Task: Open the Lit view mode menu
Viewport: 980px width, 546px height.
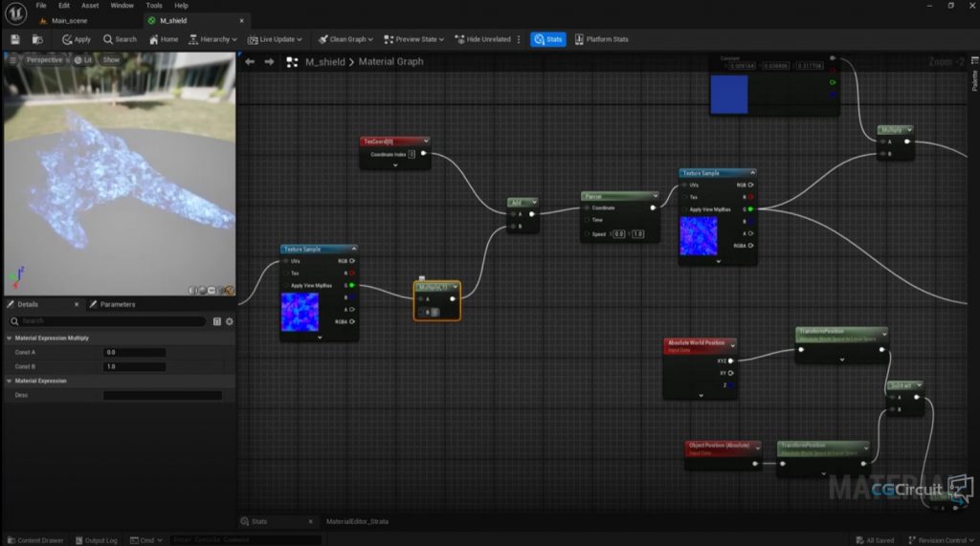Action: (x=83, y=60)
